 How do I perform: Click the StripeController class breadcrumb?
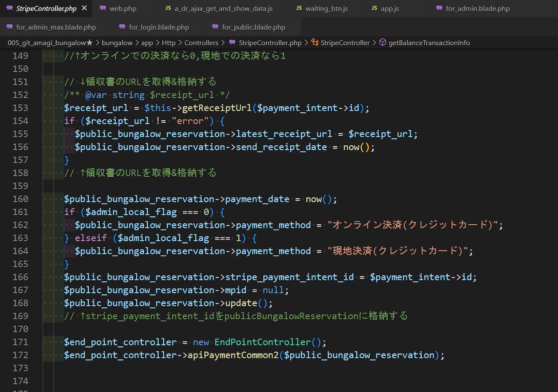coord(345,42)
